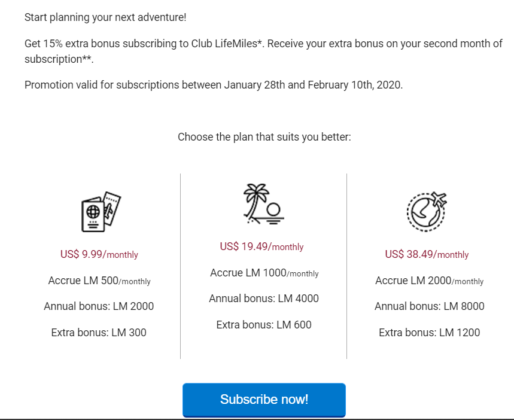Select the US$ 19.49/monthly plan price

pyautogui.click(x=263, y=246)
